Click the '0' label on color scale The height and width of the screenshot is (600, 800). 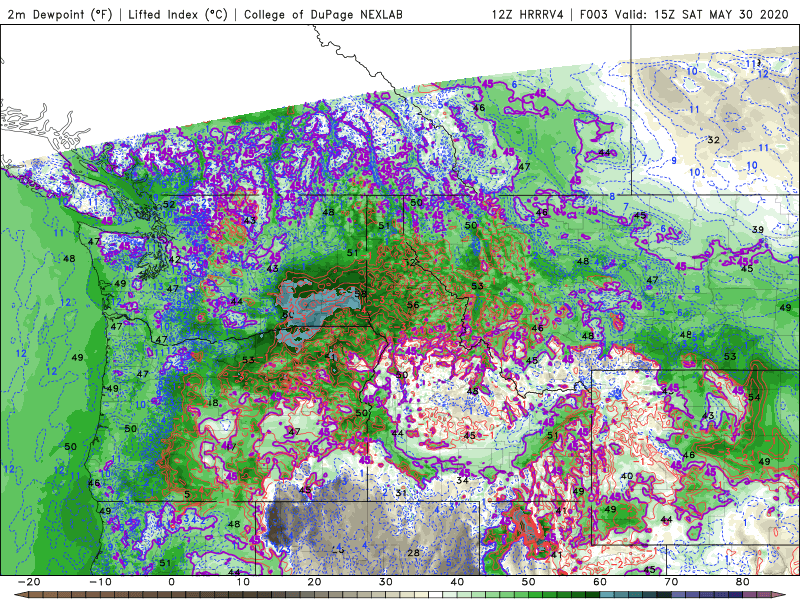click(x=171, y=582)
